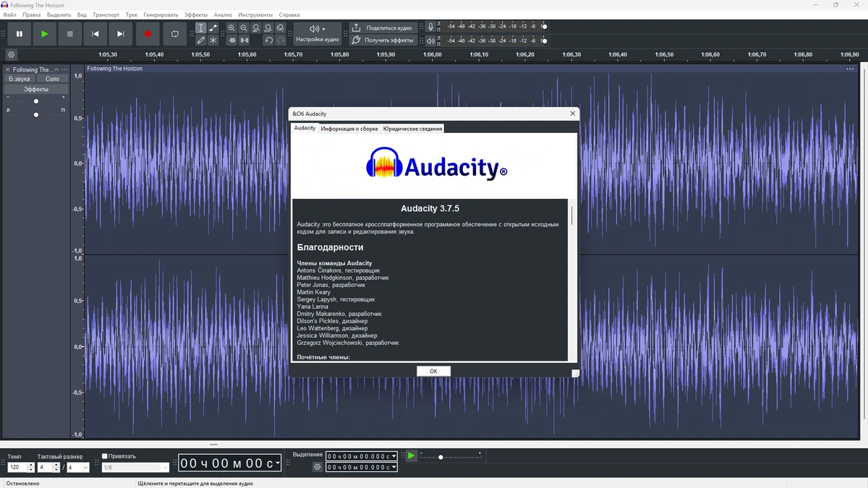Toggle the Соло track button
This screenshot has width=868, height=488.
52,79
